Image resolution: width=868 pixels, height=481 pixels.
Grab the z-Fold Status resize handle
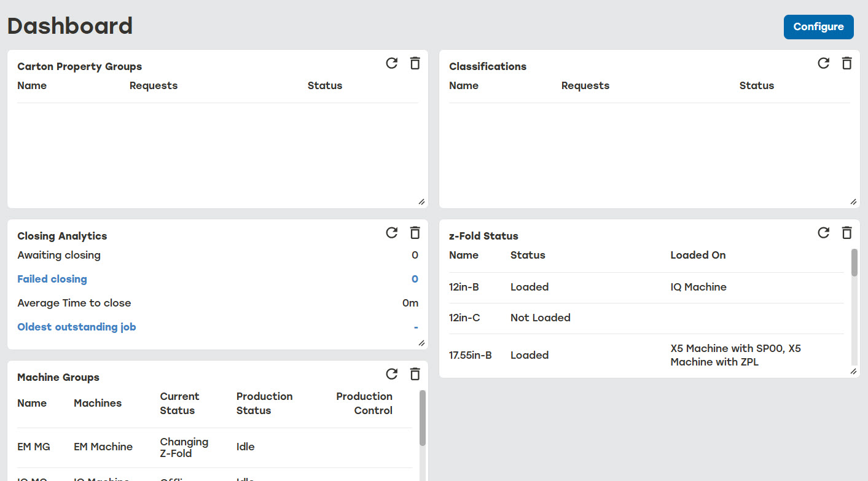(x=853, y=371)
